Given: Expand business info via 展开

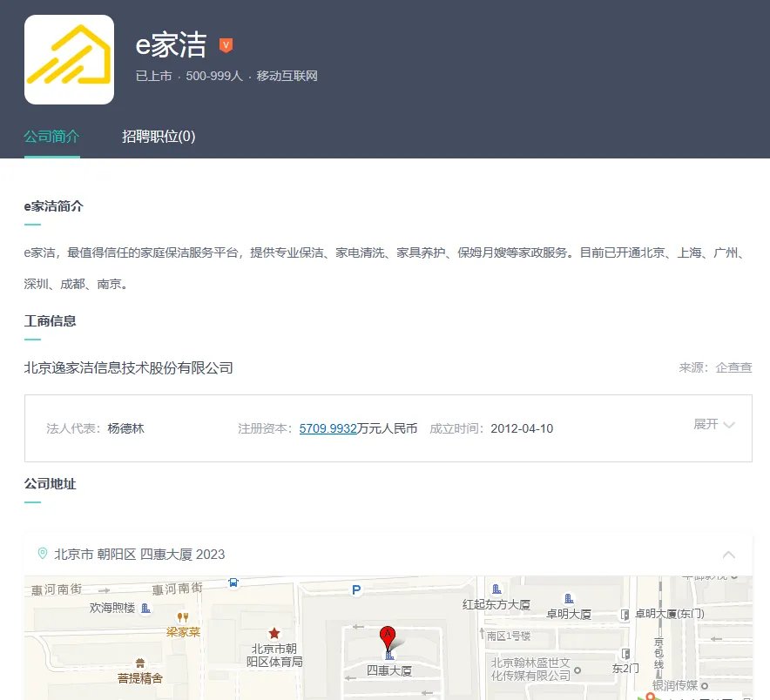Looking at the screenshot, I should [x=714, y=424].
